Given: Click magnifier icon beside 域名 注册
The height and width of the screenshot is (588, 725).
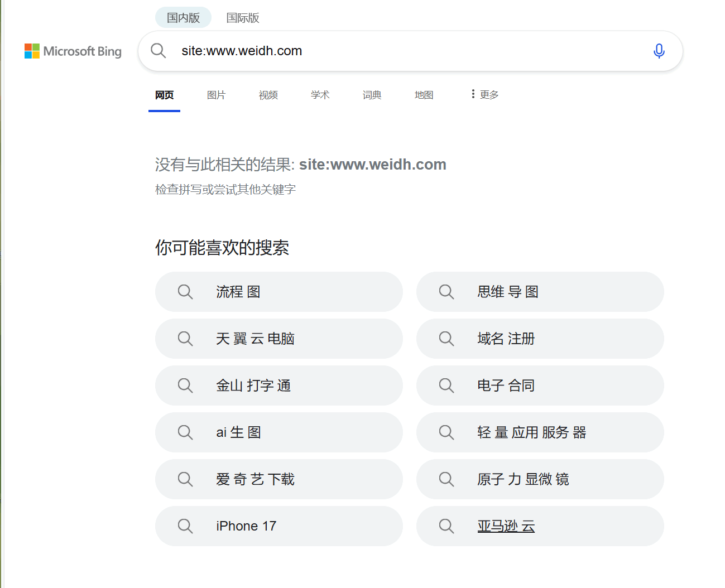Looking at the screenshot, I should pos(446,339).
